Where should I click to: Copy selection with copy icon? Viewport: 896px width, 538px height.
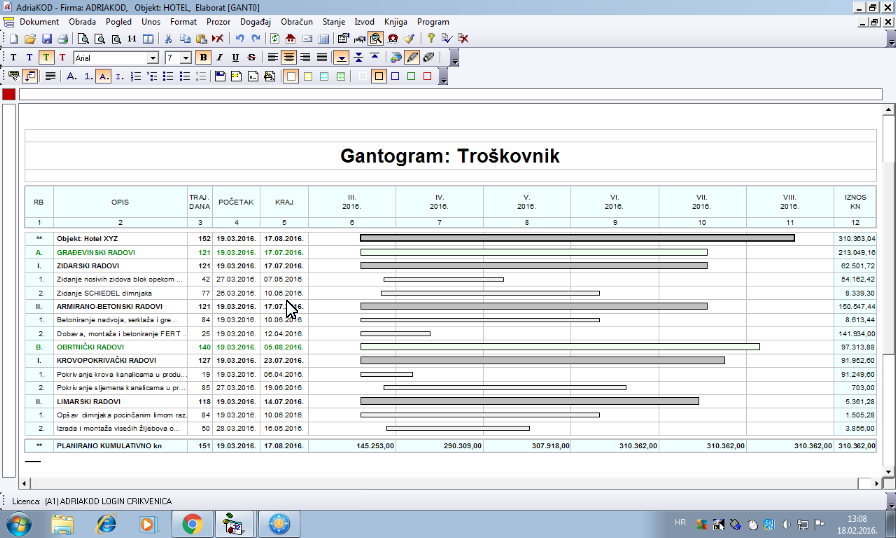tap(185, 39)
